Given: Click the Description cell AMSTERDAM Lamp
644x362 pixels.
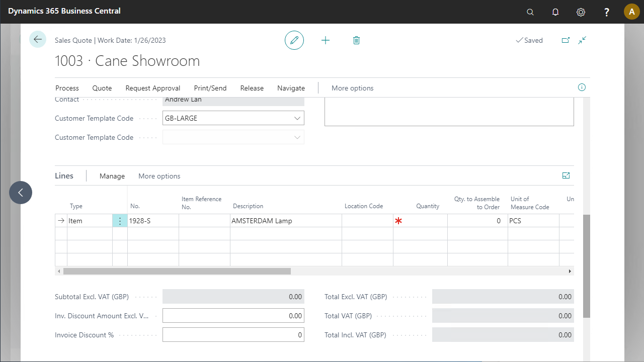Looking at the screenshot, I should pyautogui.click(x=286, y=221).
